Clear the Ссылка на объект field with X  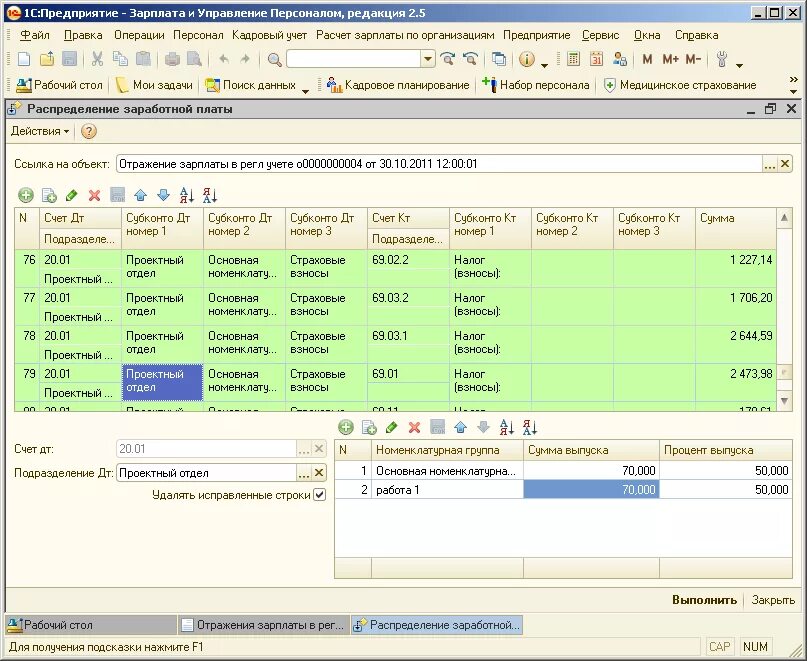click(x=785, y=164)
